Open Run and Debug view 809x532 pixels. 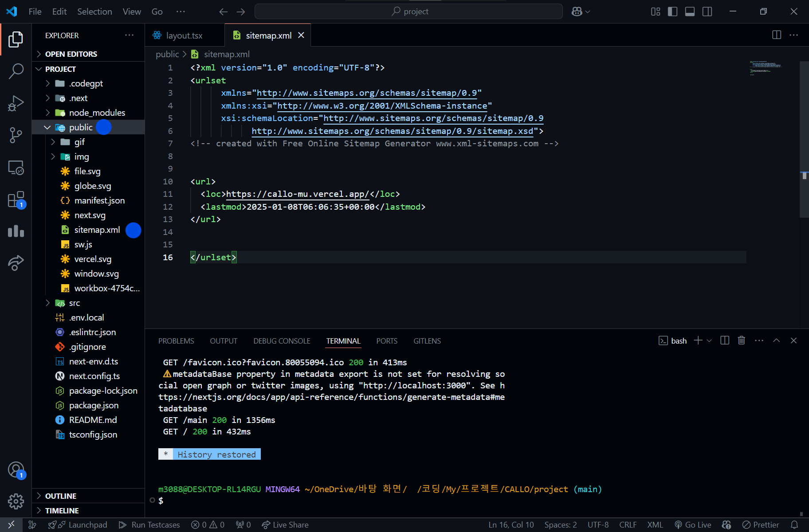point(16,103)
